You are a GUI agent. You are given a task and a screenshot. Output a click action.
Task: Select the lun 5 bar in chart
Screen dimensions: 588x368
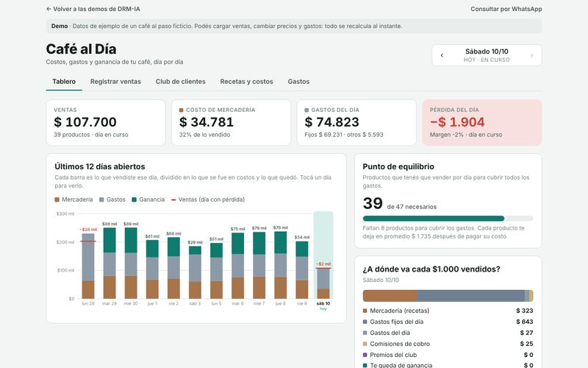216,271
